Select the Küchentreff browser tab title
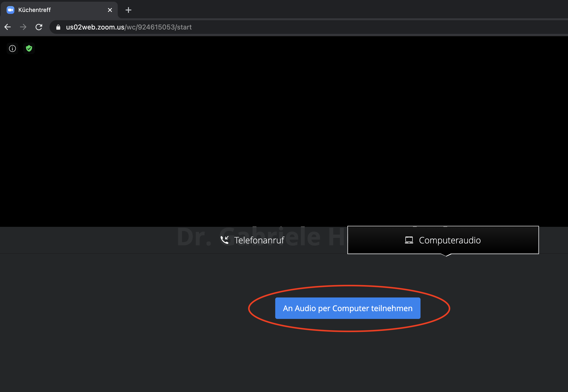Viewport: 568px width, 392px height. click(x=35, y=10)
